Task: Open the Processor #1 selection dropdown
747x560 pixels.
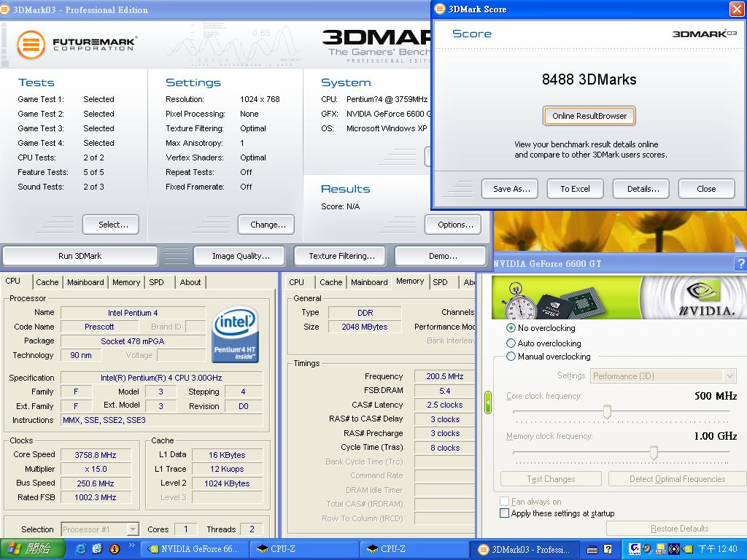Action: (x=100, y=529)
